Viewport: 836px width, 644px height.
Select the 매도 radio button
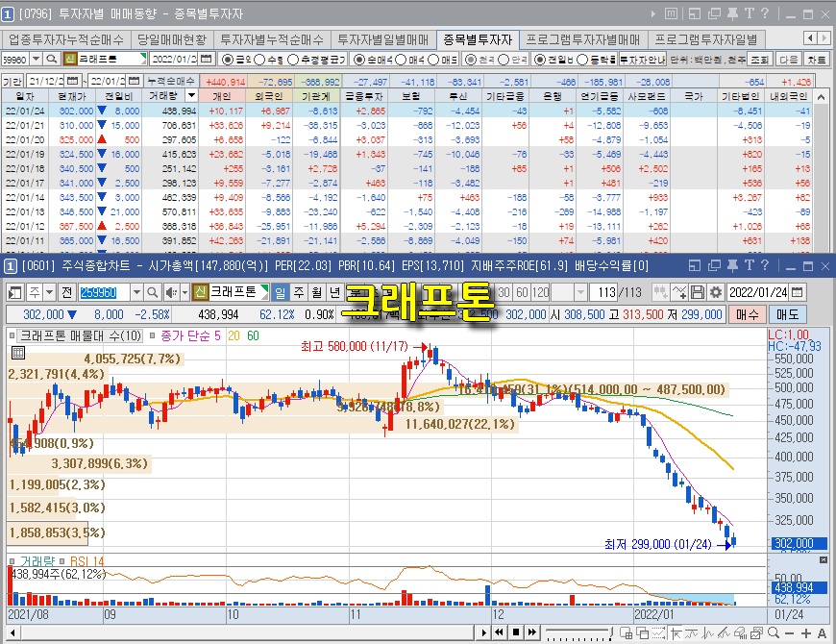click(x=433, y=60)
